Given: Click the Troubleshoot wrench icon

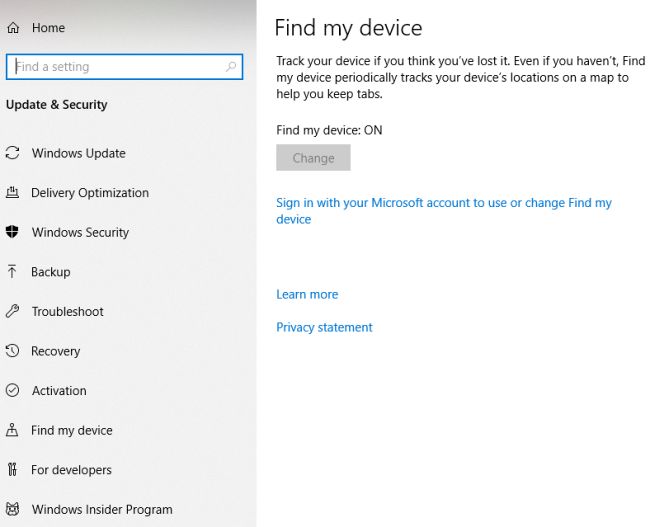Looking at the screenshot, I should (x=12, y=311).
